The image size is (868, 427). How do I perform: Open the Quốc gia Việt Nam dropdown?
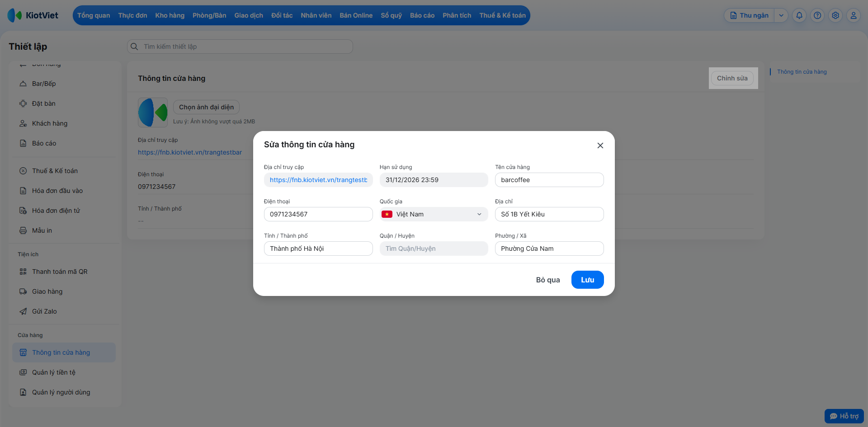coord(434,214)
